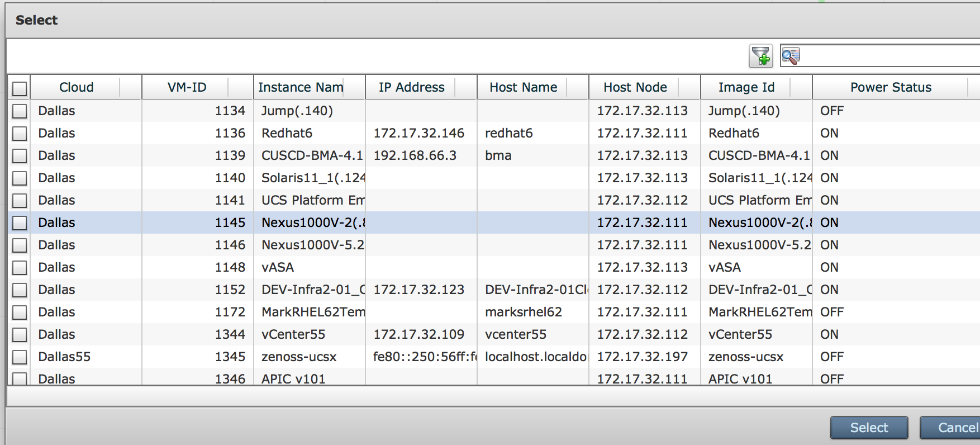Check the box for MarkRHEL62Tem row

20,313
